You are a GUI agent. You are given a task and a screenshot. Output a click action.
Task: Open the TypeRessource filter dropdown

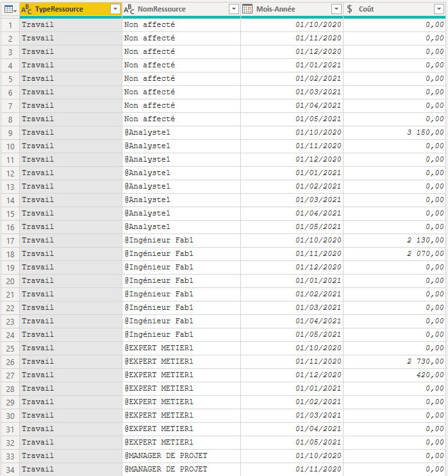pos(115,9)
